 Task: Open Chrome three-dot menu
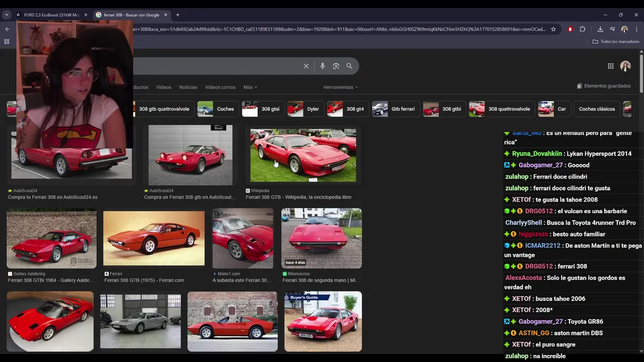pos(636,29)
